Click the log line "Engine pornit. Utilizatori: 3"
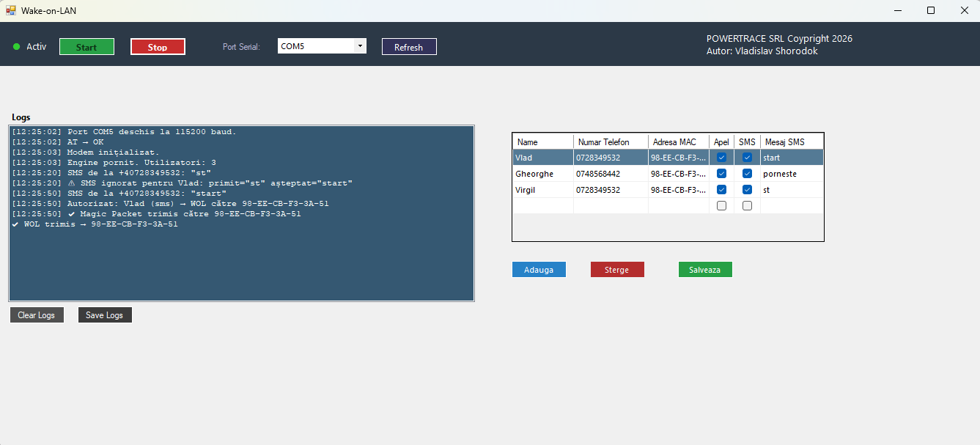 pos(114,163)
